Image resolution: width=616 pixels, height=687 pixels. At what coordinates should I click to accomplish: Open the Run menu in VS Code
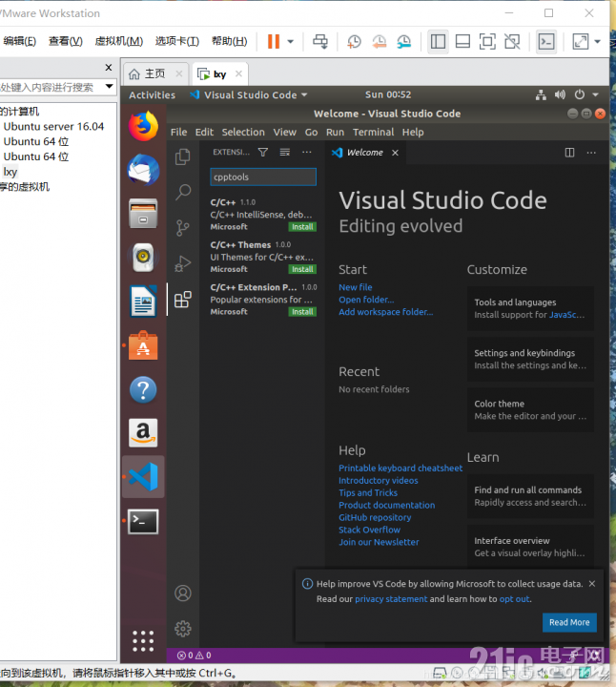(335, 132)
